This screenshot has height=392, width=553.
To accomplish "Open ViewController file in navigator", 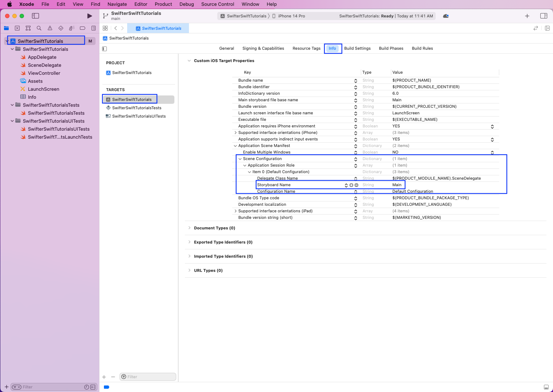I will tap(44, 73).
